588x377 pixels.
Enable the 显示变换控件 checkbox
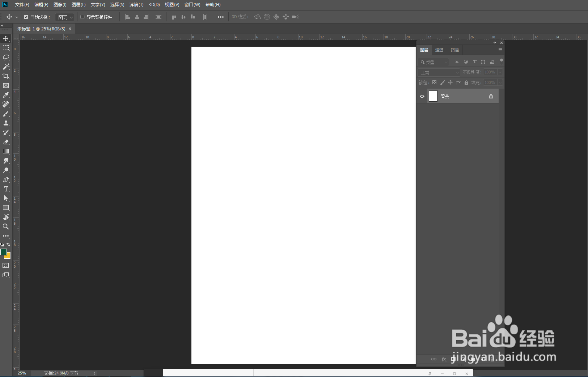tap(82, 17)
